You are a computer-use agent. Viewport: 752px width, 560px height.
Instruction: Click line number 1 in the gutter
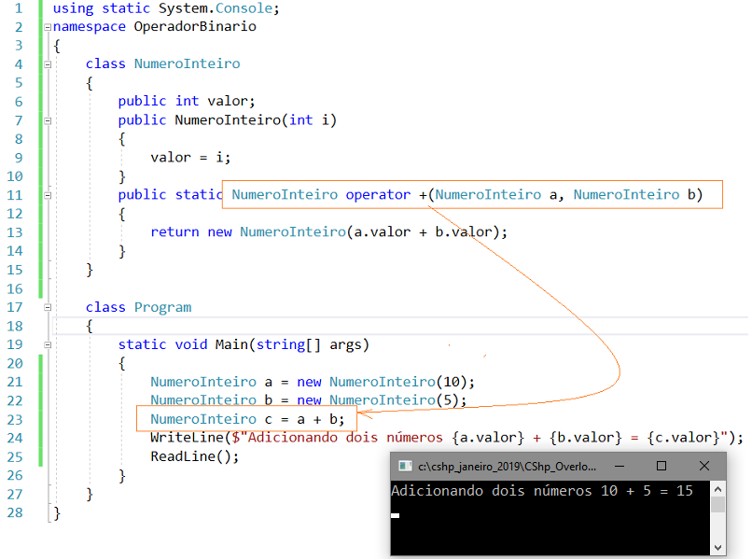coord(19,8)
